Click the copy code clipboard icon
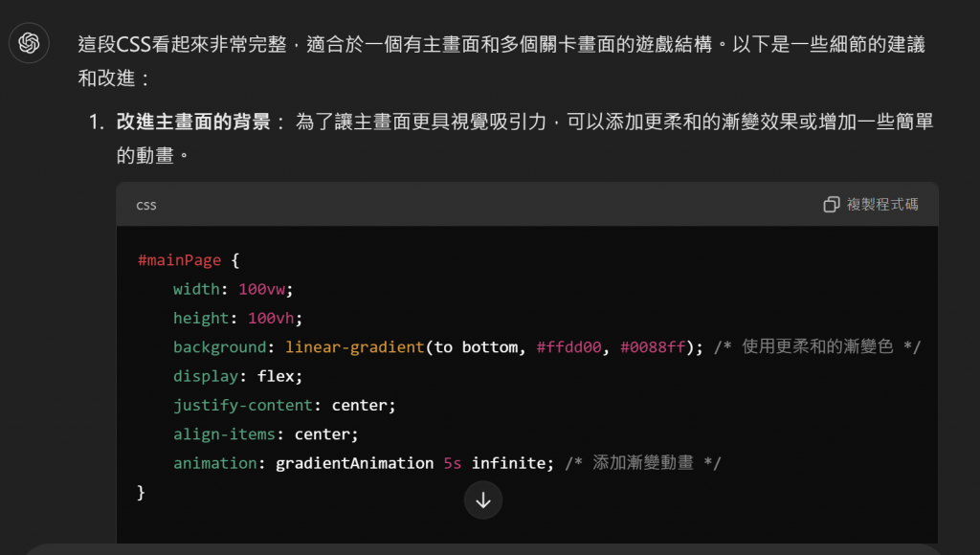980x555 pixels. [x=832, y=205]
